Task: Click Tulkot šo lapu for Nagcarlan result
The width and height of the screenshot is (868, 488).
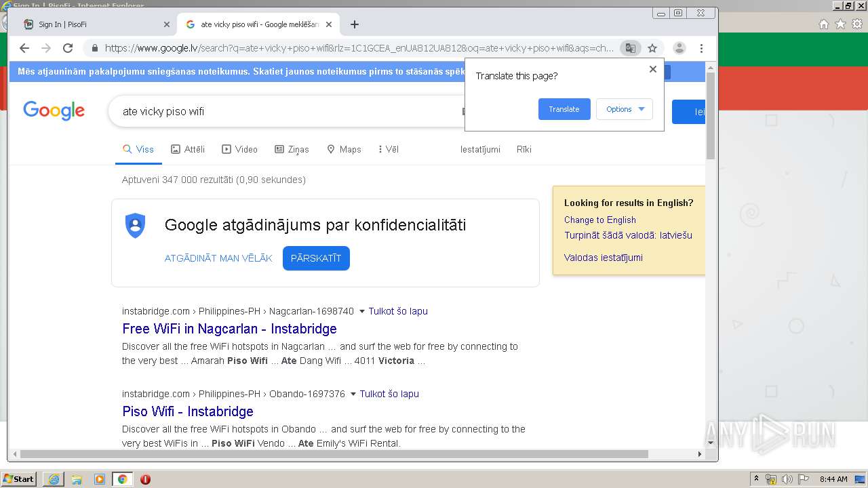Action: (398, 311)
